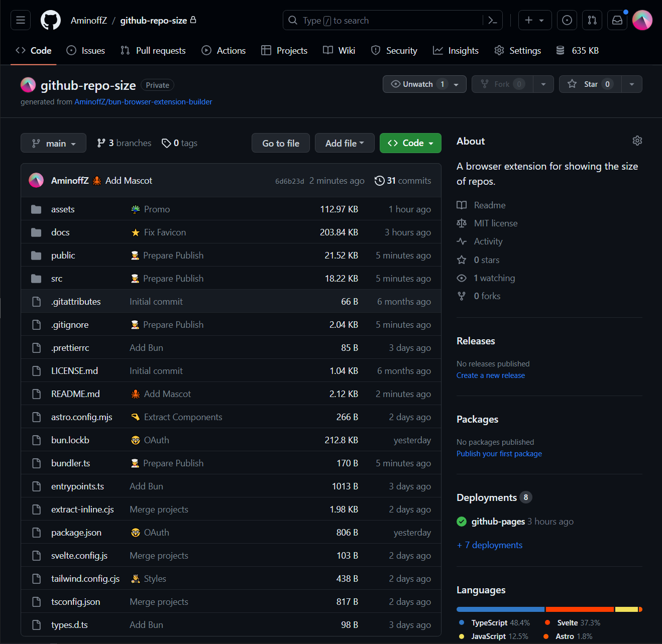This screenshot has width=662, height=644.
Task: Open pull requests icon in header
Action: (592, 20)
